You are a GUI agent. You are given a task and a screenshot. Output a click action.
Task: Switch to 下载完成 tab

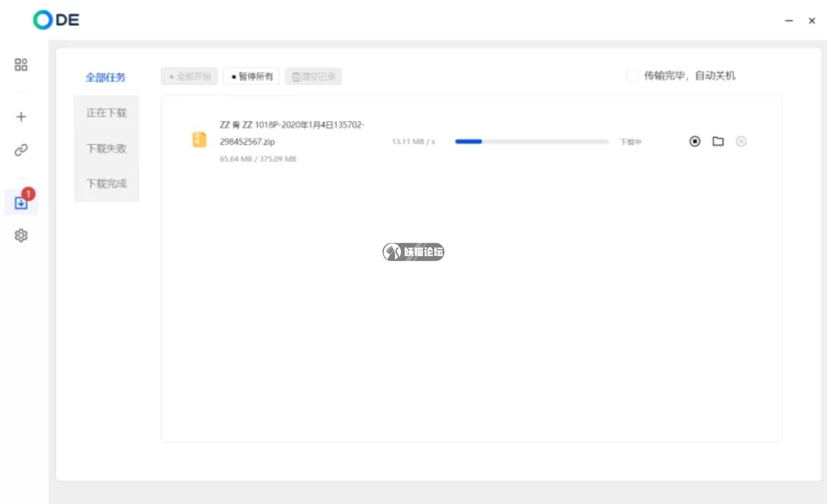pyautogui.click(x=106, y=184)
